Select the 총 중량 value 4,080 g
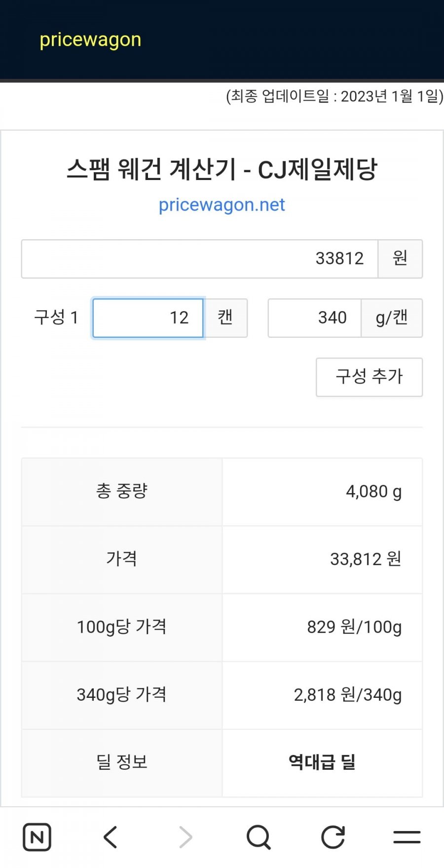The width and height of the screenshot is (444, 868). click(373, 492)
